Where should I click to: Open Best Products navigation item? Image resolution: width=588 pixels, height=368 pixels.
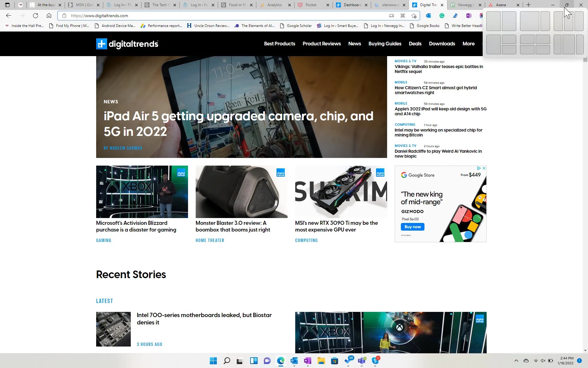pos(280,44)
